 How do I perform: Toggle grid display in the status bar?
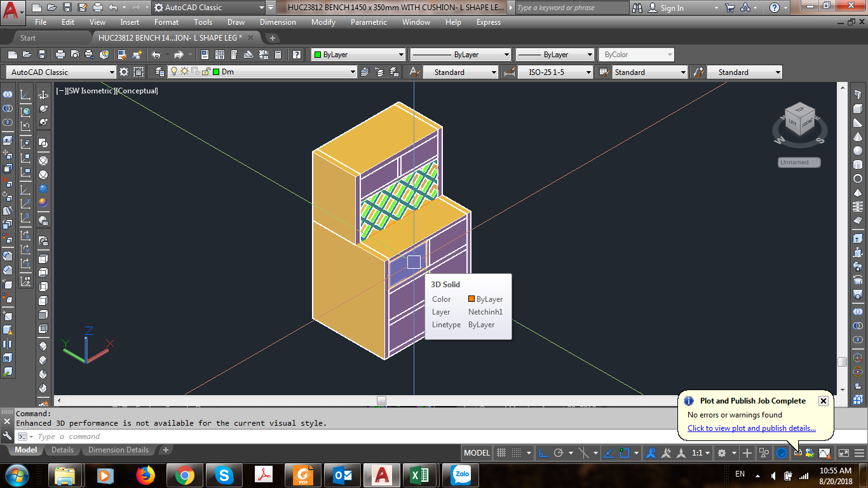pyautogui.click(x=501, y=453)
